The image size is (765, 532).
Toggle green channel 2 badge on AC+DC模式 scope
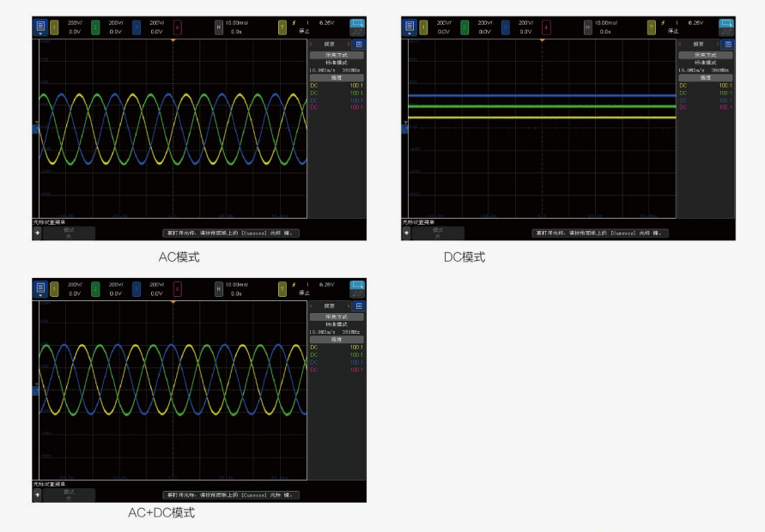[x=95, y=289]
